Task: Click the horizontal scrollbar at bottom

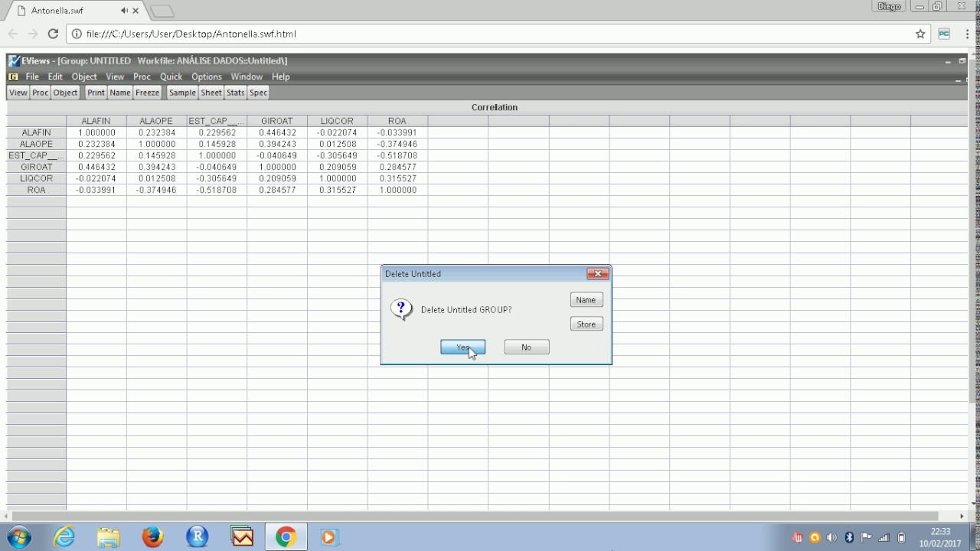Action: 475,516
